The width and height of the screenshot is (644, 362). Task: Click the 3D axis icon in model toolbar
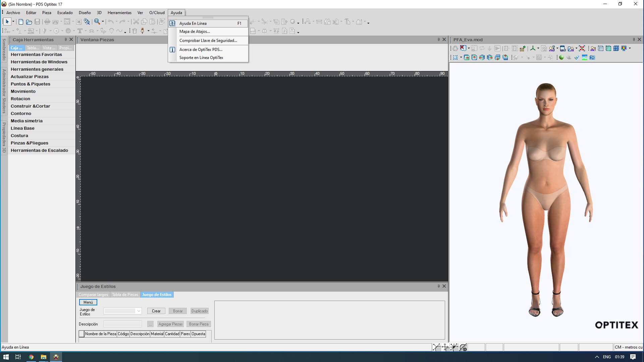tap(533, 48)
